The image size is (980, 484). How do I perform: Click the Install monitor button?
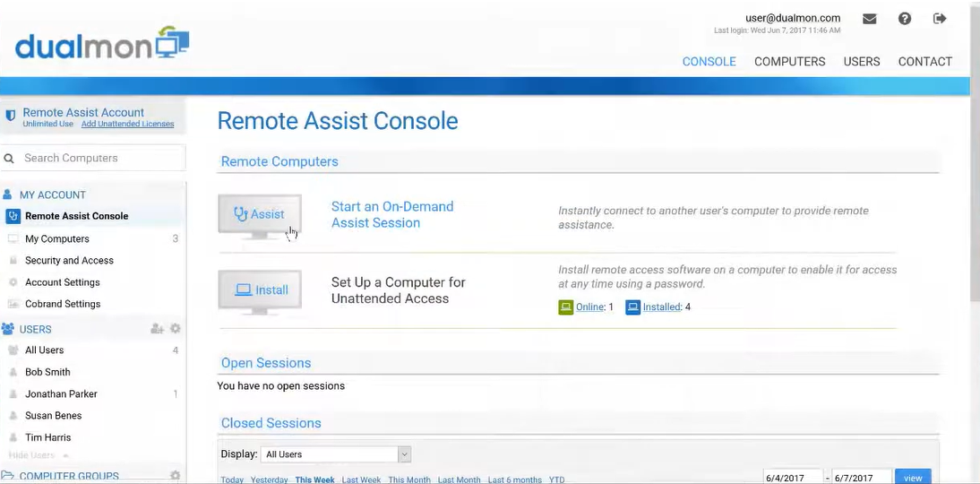260,291
